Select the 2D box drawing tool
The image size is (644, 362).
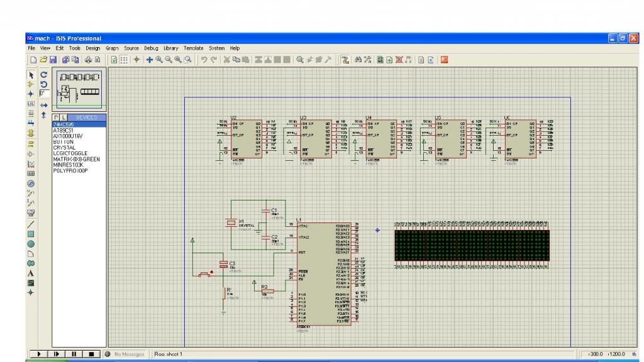pyautogui.click(x=31, y=234)
